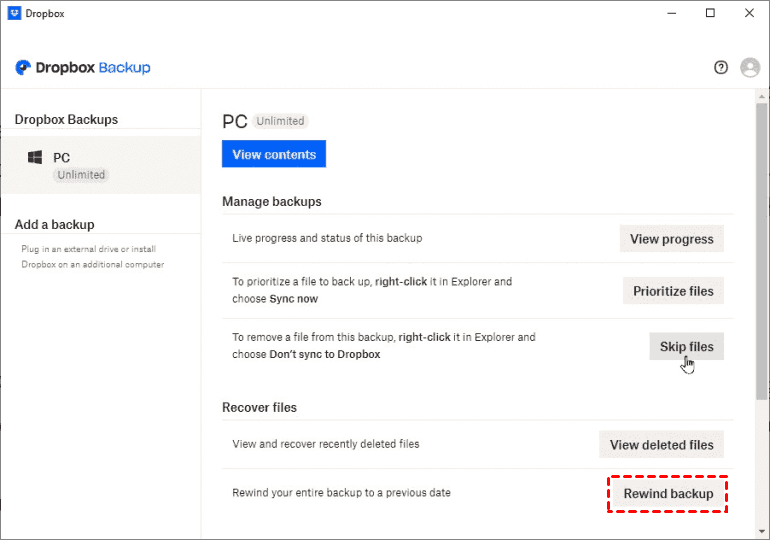Click the 'To remove a file from this backup' description
The image size is (770, 540).
(384, 346)
